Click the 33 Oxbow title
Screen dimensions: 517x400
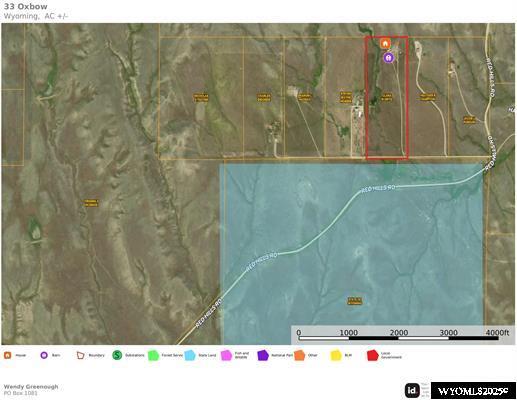(x=25, y=6)
